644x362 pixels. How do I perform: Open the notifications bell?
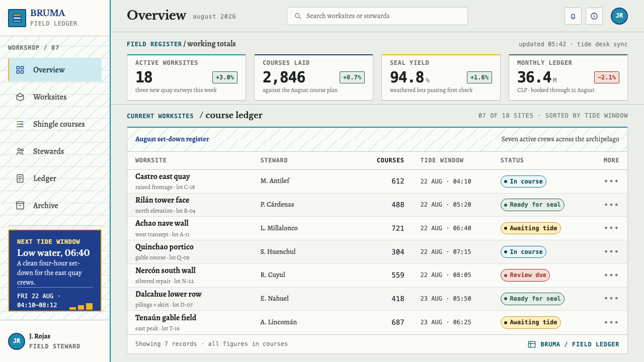[573, 16]
